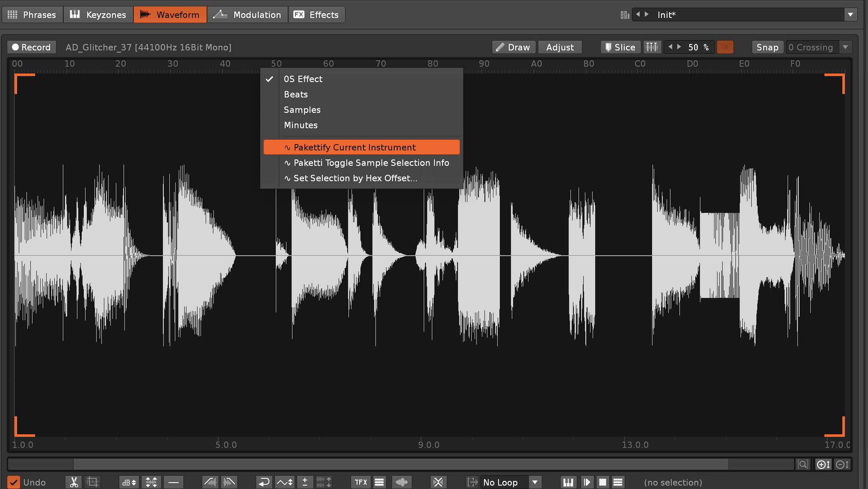The image size is (868, 489).
Task: Click the Record button
Action: point(32,47)
